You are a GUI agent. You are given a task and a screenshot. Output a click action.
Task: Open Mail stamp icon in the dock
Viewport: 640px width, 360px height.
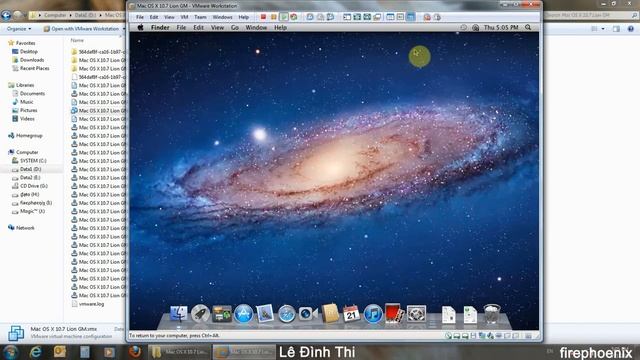click(x=265, y=314)
